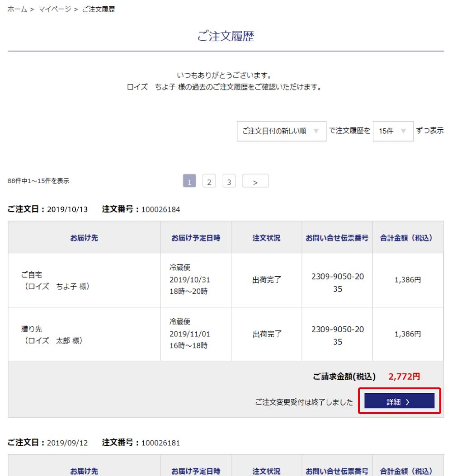
Task: Click 1,386円 amount in ご自宅 row
Action: [408, 280]
